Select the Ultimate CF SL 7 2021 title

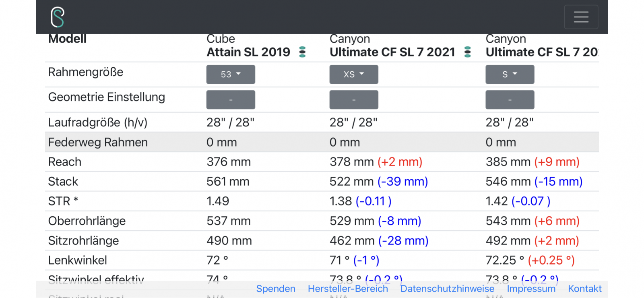click(x=392, y=52)
